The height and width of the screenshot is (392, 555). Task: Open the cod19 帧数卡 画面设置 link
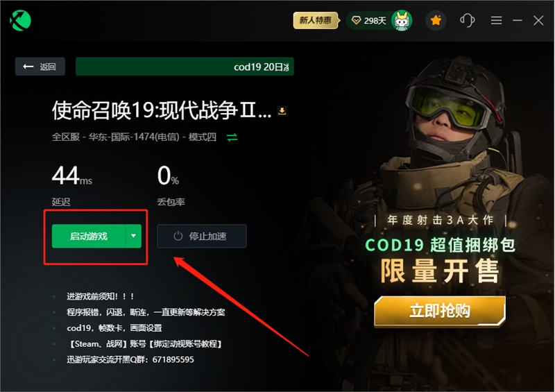[114, 328]
